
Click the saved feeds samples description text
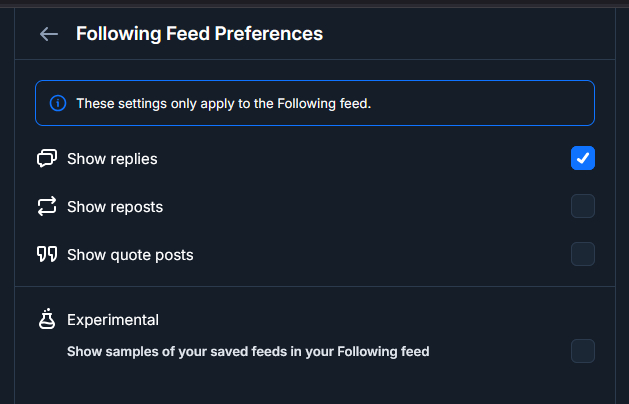point(248,352)
